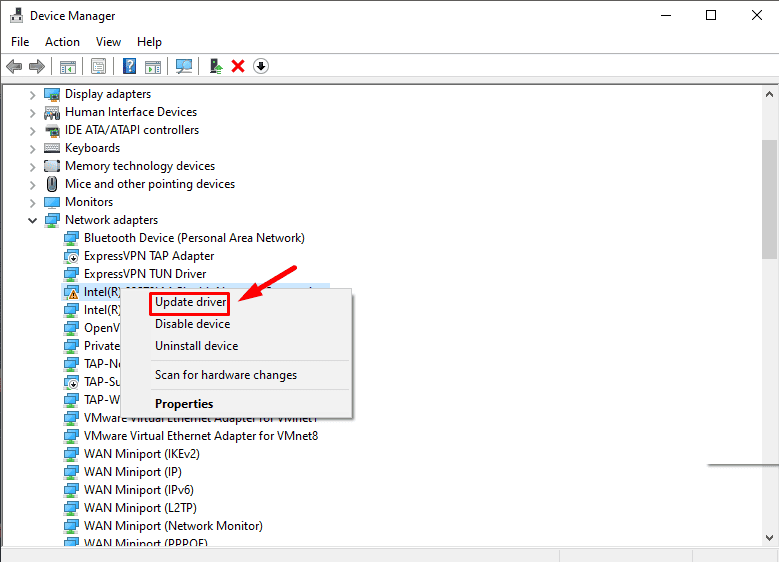779x562 pixels.
Task: Click the Device Manager title bar icon
Action: click(16, 15)
